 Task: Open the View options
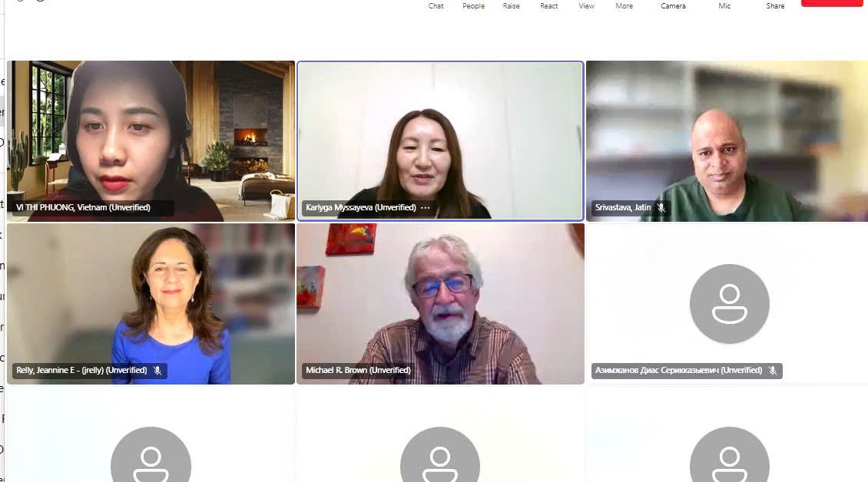pyautogui.click(x=586, y=5)
